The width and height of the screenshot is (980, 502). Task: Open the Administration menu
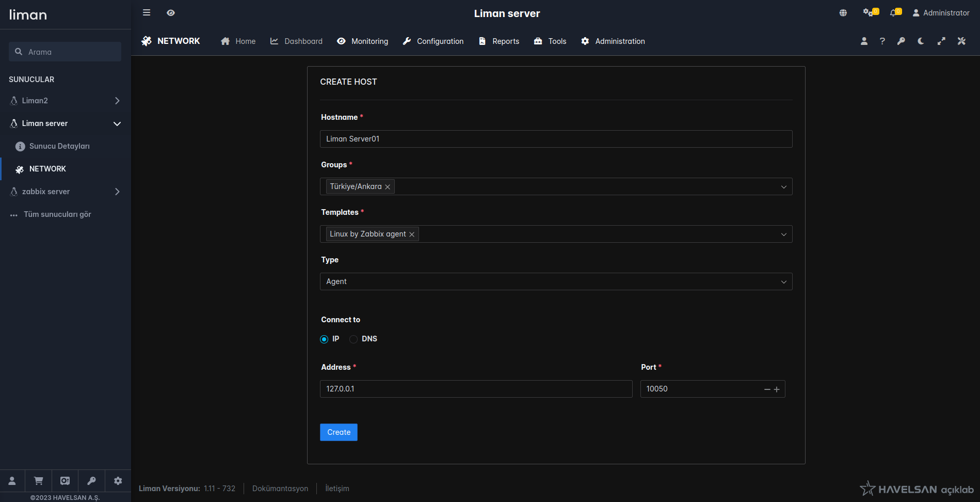[x=613, y=41]
